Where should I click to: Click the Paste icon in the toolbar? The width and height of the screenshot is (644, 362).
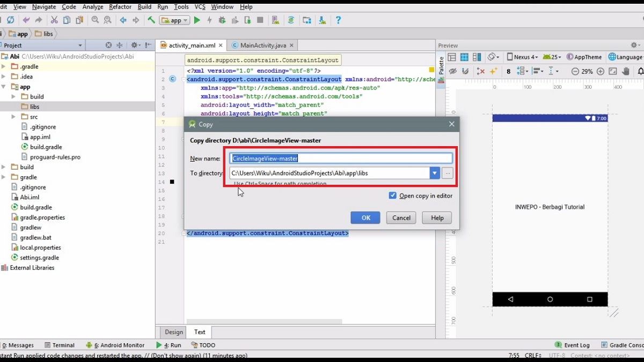78,20
